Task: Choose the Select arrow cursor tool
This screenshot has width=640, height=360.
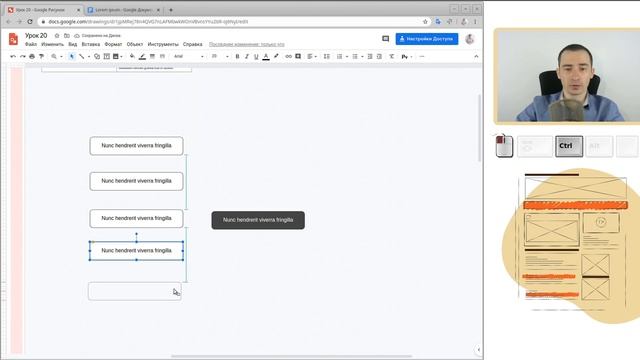Action: click(x=72, y=57)
